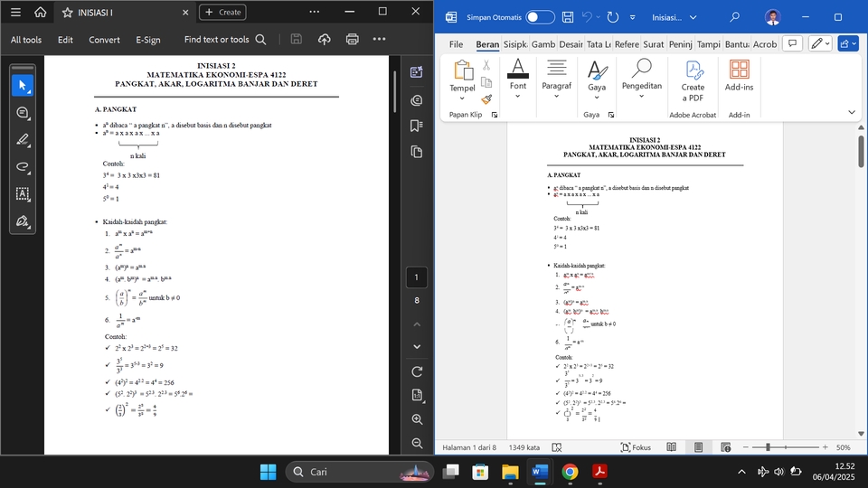868x488 pixels.
Task: Click Create a PDF button
Action: tap(693, 80)
